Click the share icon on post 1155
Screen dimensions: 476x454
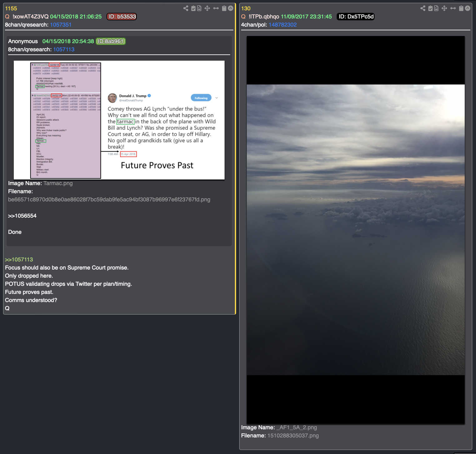point(186,8)
